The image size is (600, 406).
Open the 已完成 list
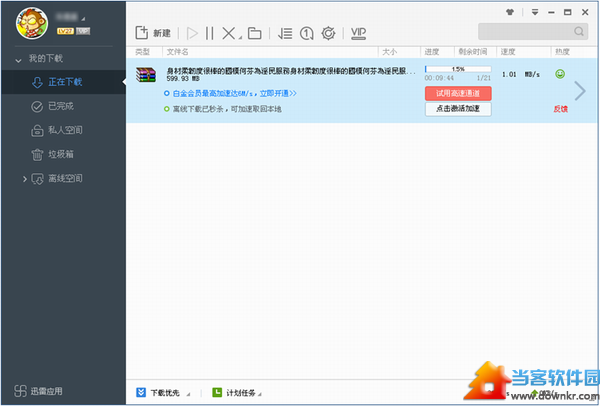point(63,106)
